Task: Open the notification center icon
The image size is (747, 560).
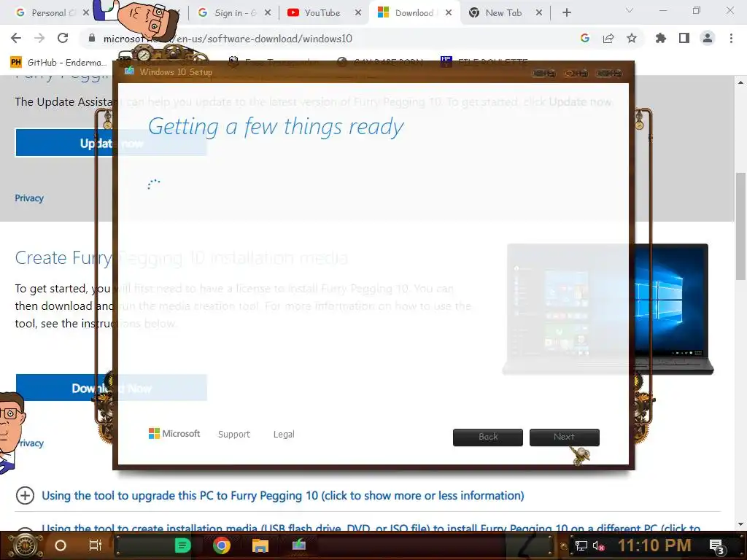Action: click(x=717, y=547)
